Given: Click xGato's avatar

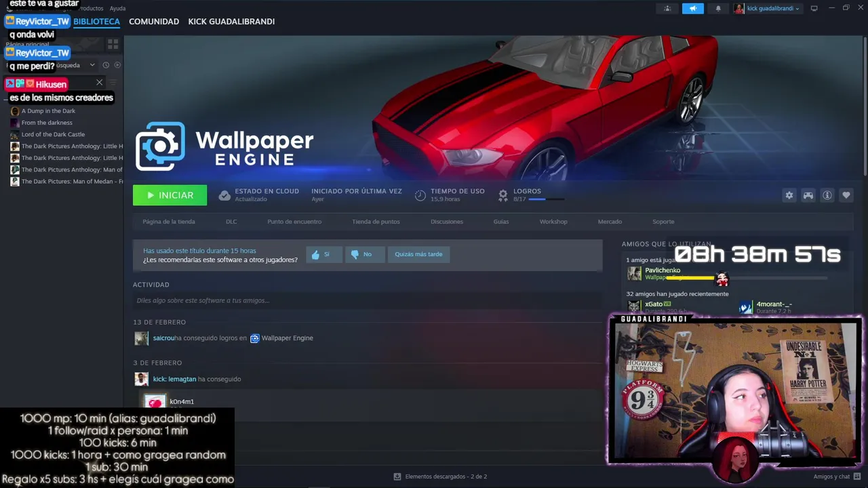Looking at the screenshot, I should (x=634, y=307).
